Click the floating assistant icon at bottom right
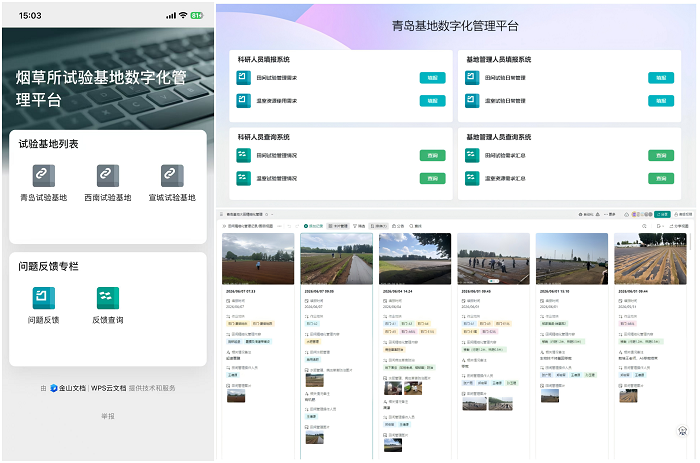Screen dimensions: 700x463 (682, 430)
